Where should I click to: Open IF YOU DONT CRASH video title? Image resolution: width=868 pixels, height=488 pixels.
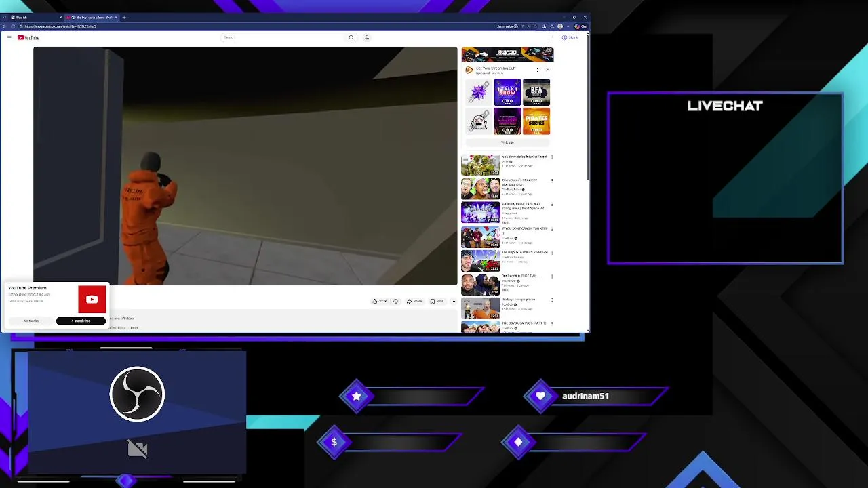[x=525, y=230]
